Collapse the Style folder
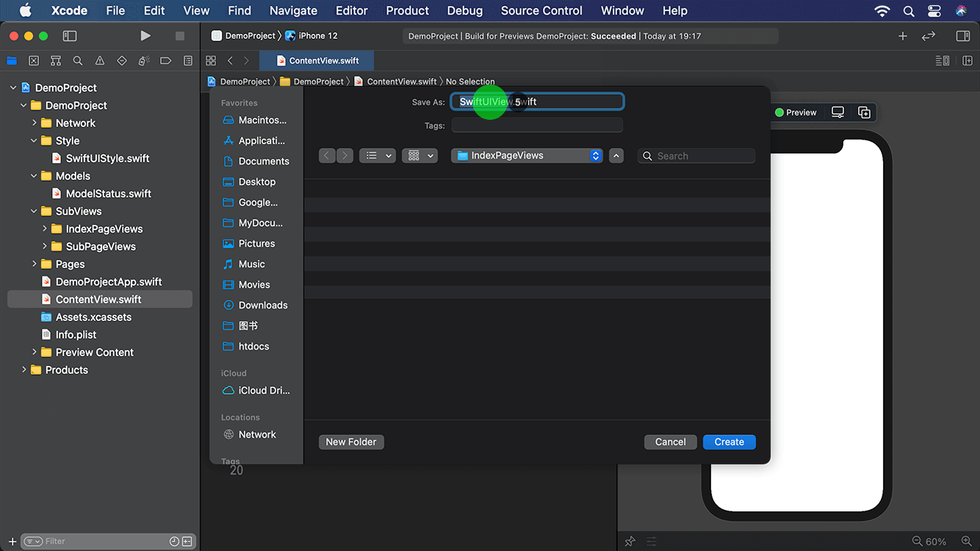The image size is (980, 551). tap(34, 140)
